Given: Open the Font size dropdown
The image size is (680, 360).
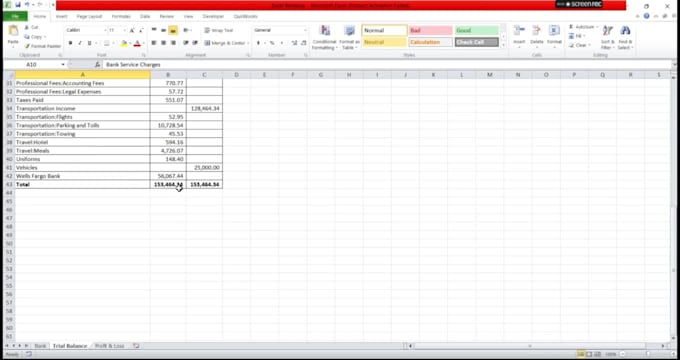Looking at the screenshot, I should tap(124, 30).
